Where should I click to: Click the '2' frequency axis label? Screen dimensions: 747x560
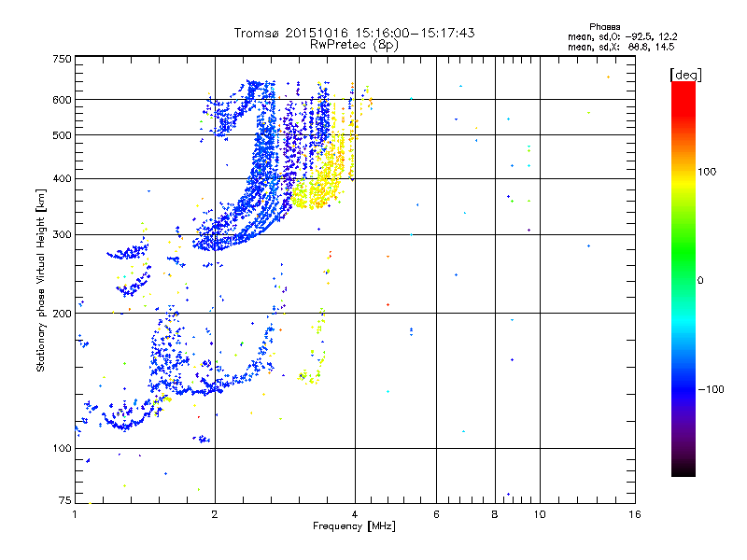click(x=215, y=514)
